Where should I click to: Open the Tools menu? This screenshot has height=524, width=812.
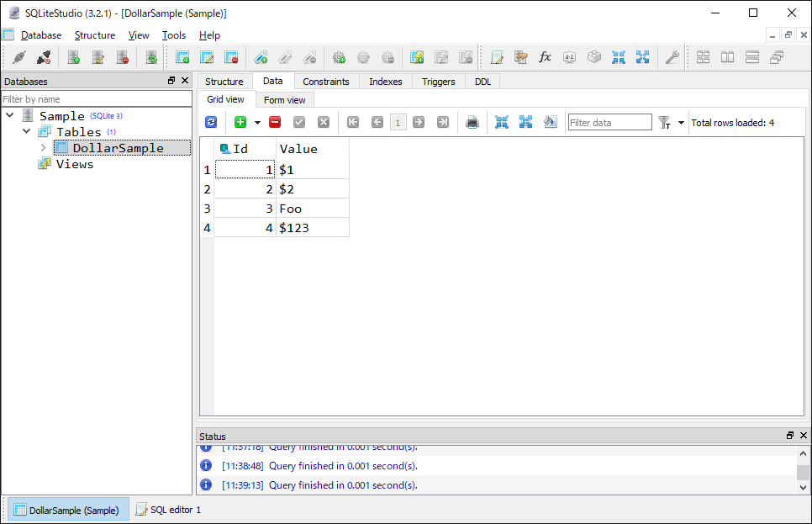click(173, 35)
